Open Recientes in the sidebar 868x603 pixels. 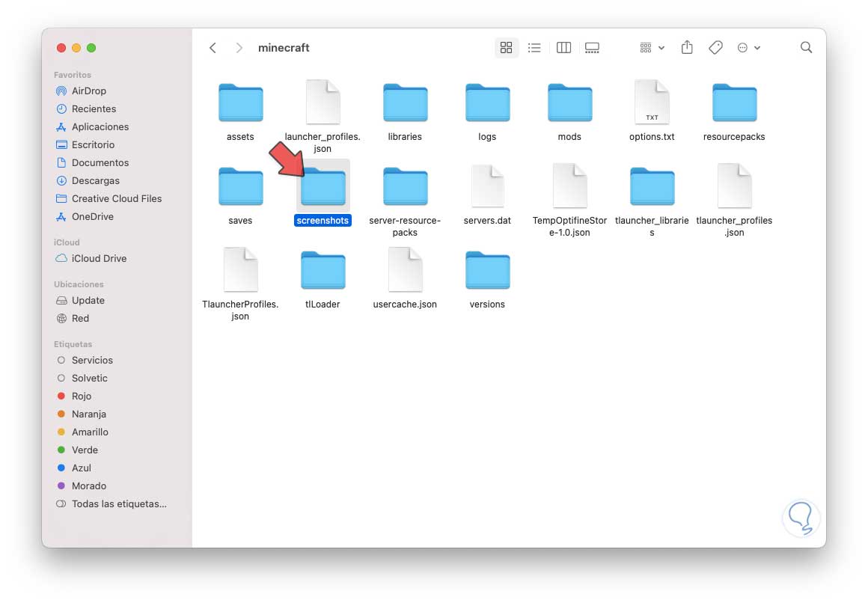click(x=86, y=108)
